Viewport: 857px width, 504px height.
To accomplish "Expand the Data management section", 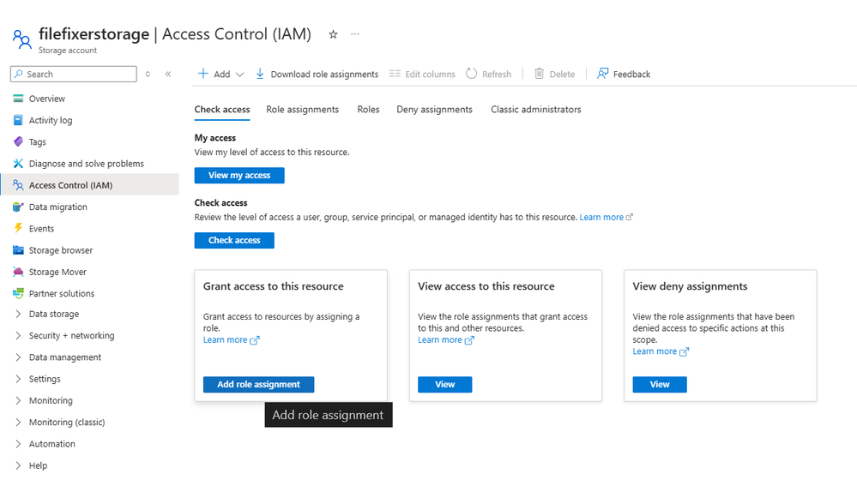I will click(x=18, y=357).
